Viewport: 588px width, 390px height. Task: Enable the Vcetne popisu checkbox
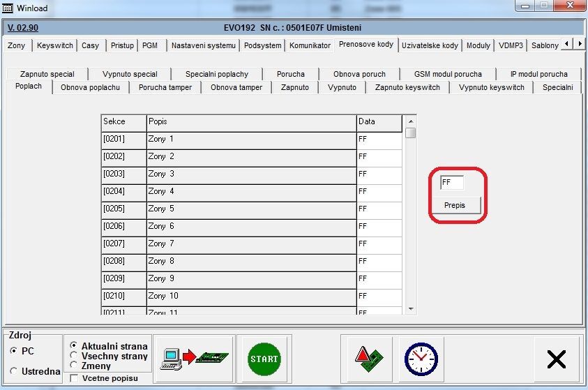point(75,378)
